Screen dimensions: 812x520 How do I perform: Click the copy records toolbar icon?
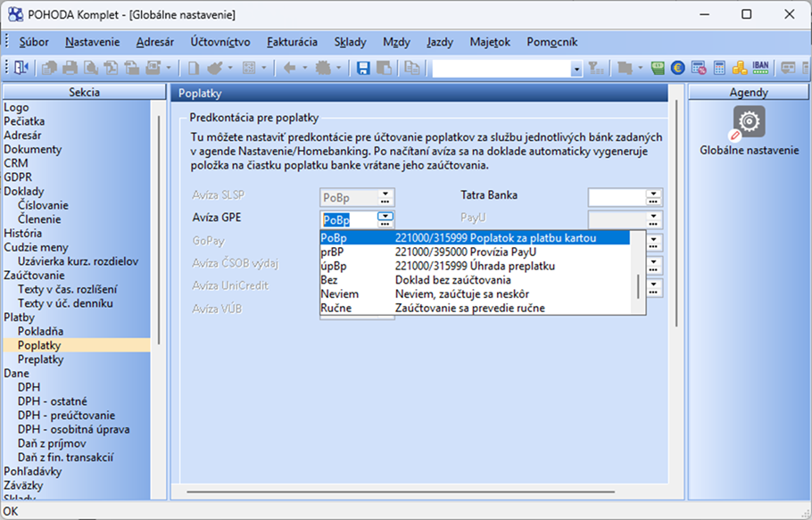tap(49, 68)
